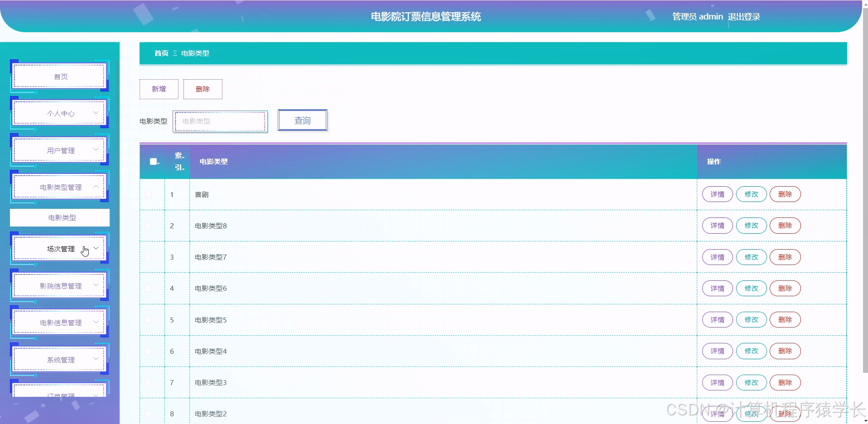Tick the checkbox for row 电影类型8
Viewport: 868px width, 424px height.
click(148, 226)
